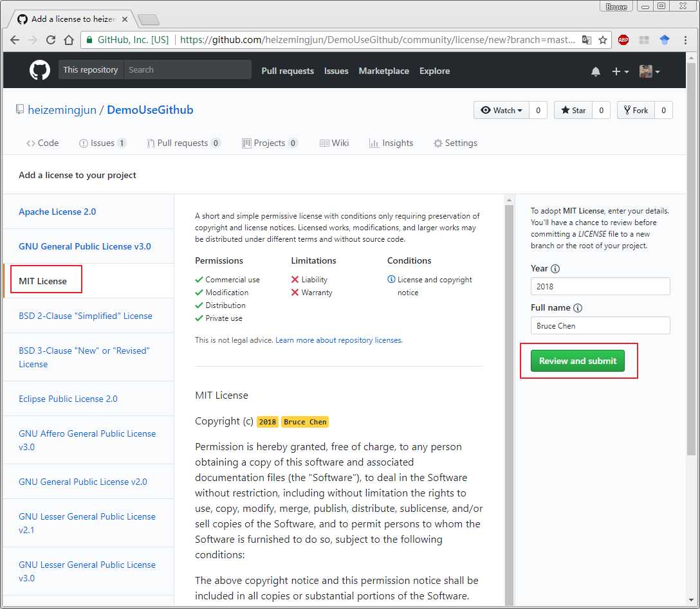700x609 pixels.
Task: Select GNU Lesser General Public License v3.0
Action: tap(87, 572)
